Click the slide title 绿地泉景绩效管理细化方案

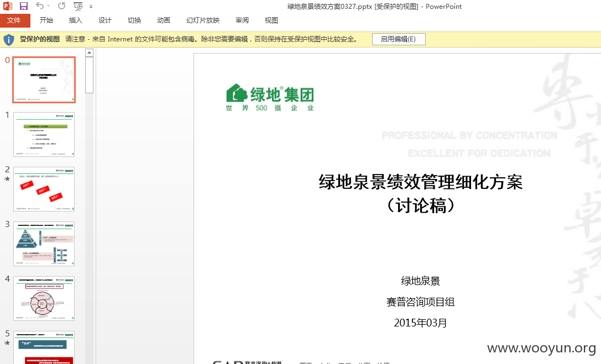click(x=420, y=182)
